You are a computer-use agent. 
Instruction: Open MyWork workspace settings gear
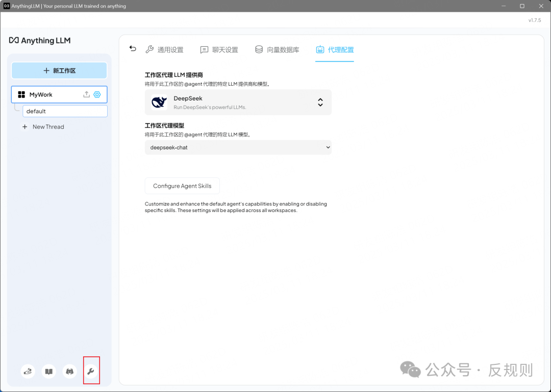(x=97, y=94)
